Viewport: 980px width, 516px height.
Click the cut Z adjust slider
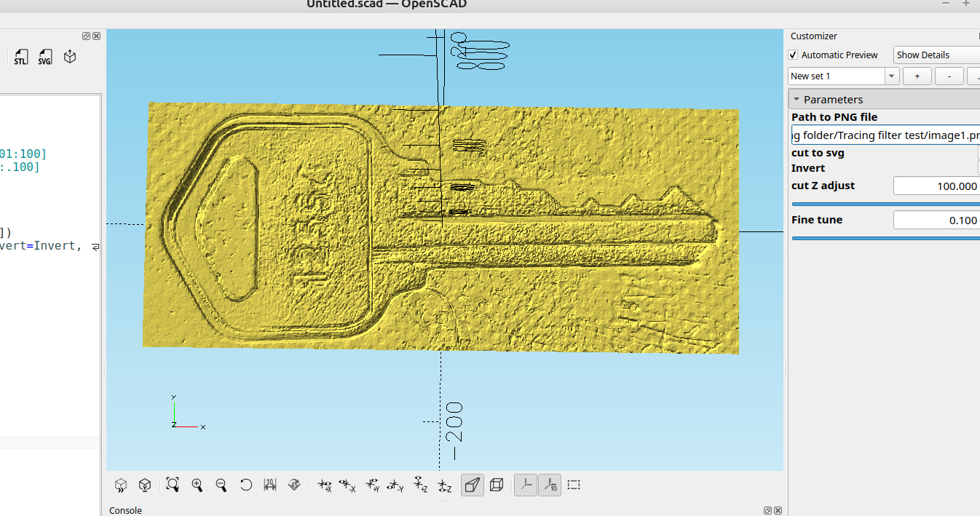885,205
